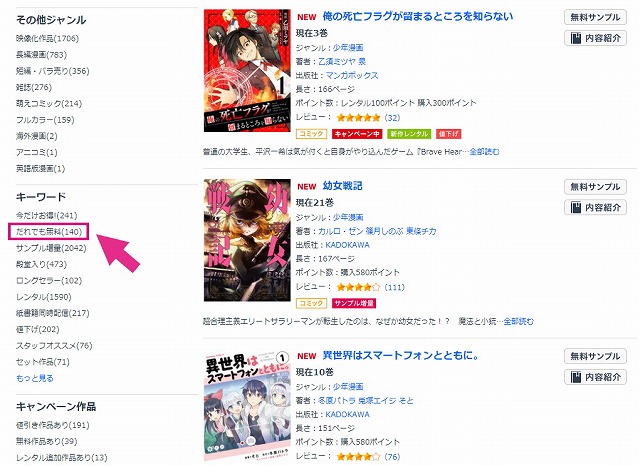Filter by レンタル(1590) keyword

44,297
